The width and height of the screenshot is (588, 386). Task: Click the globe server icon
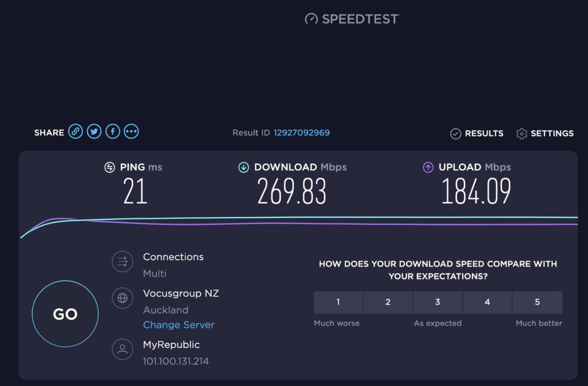pos(122,298)
